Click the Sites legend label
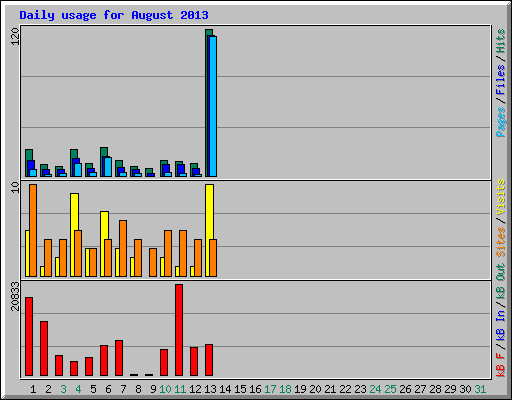512x400 pixels. 501,242
